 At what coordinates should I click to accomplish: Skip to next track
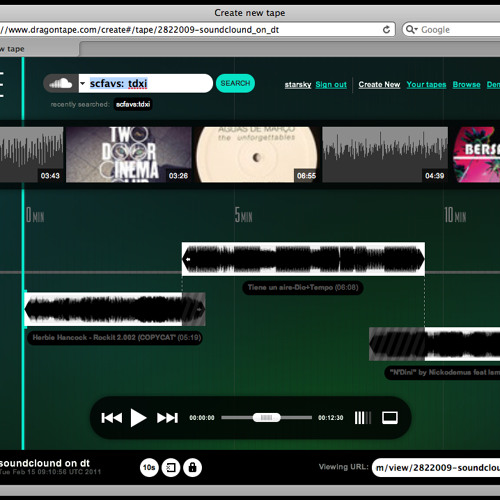pos(167,418)
